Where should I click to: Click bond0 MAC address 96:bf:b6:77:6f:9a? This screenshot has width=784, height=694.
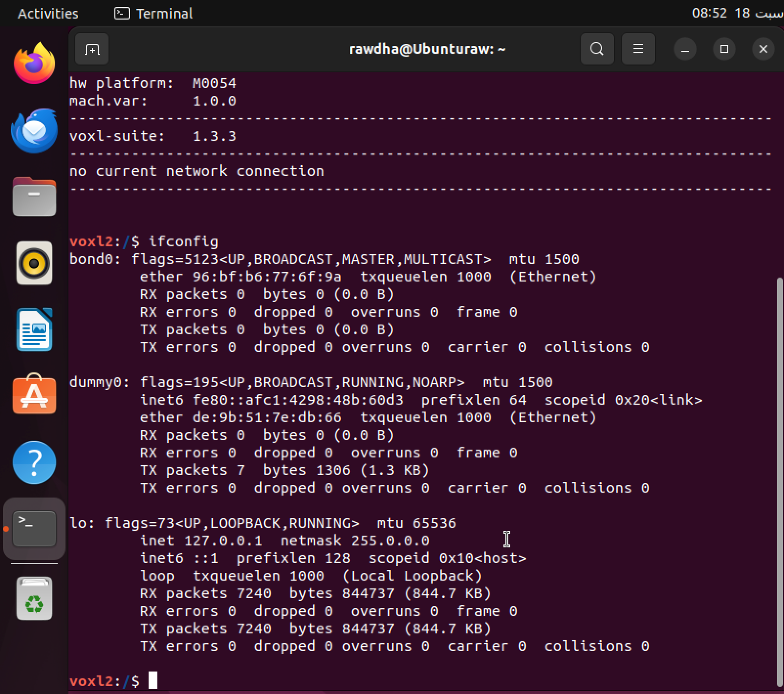coord(267,277)
